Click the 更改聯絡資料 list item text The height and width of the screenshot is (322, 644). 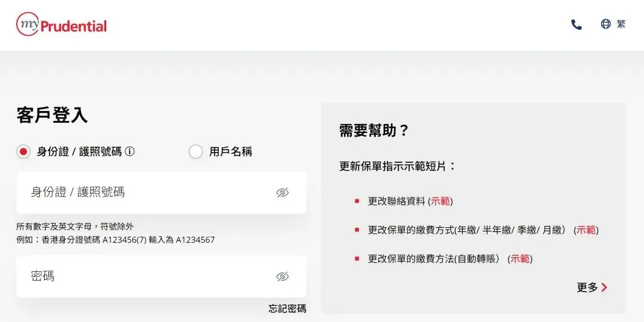coord(397,202)
